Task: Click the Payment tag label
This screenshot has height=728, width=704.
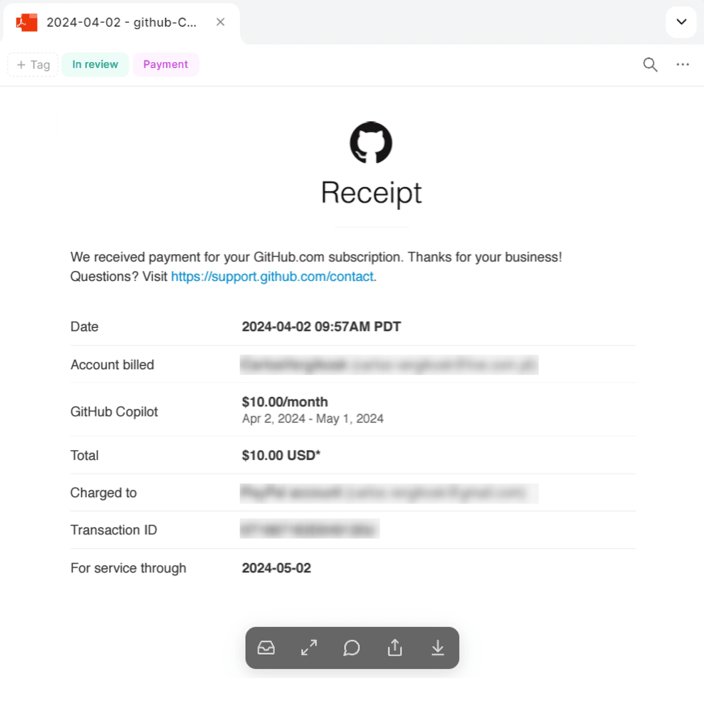Action: click(165, 65)
